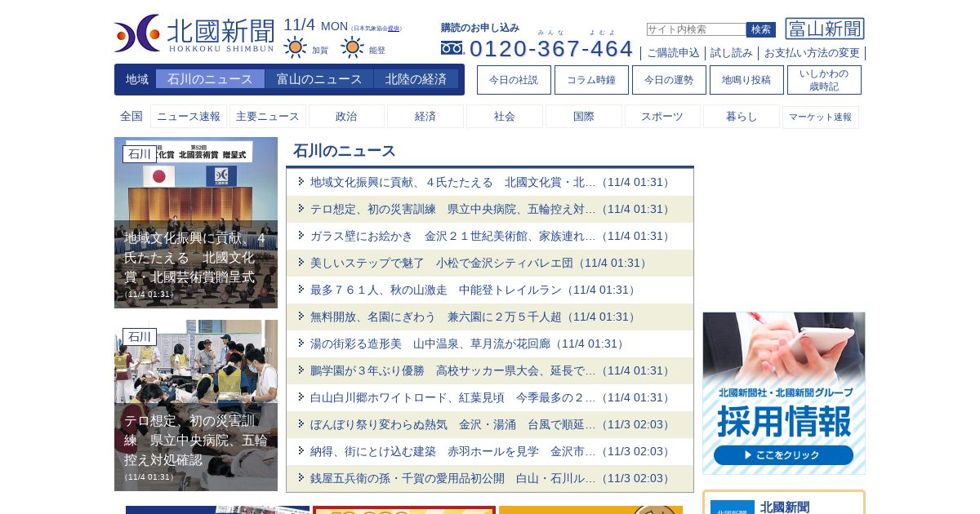980x514 pixels.
Task: Click the 北國新聞 card at bottom right
Action: tap(784, 503)
